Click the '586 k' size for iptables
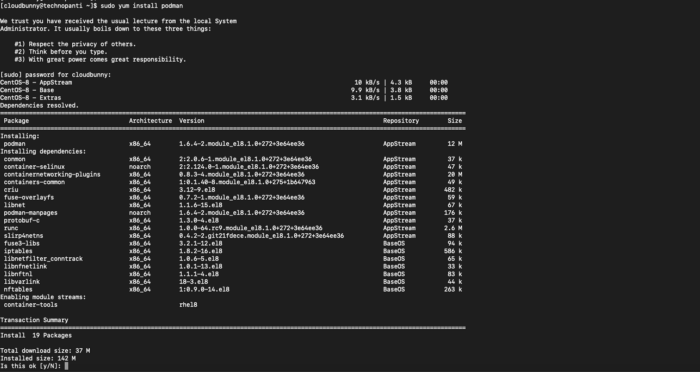 pyautogui.click(x=453, y=251)
